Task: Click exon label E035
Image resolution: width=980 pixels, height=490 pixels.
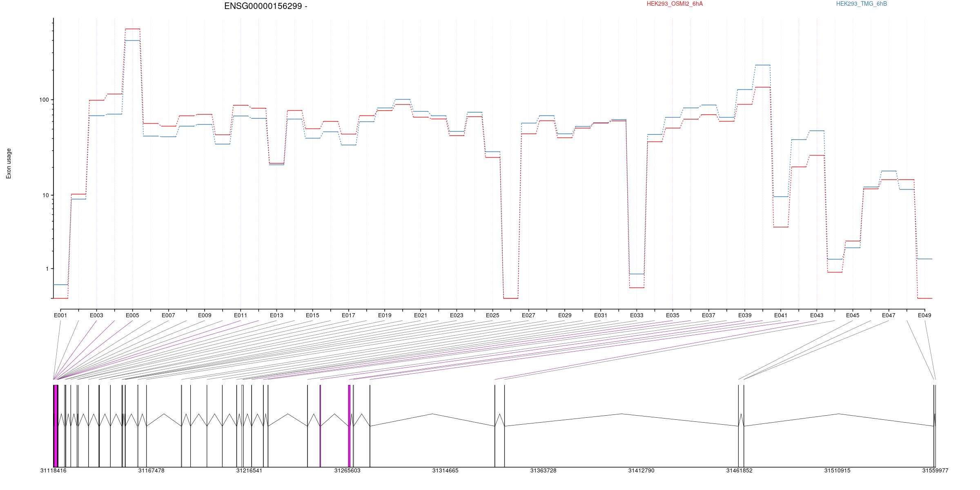Action: pos(673,315)
